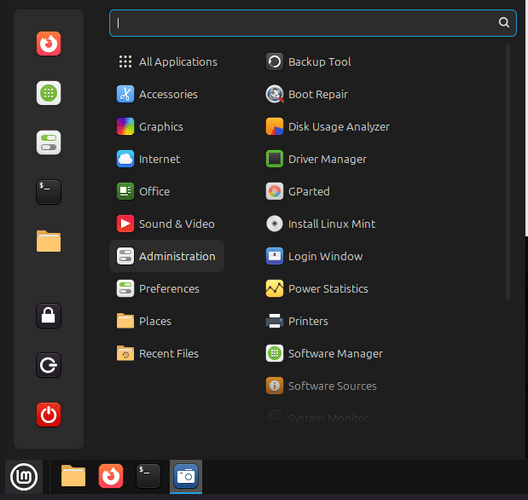Open Terminal from the taskbar panel
This screenshot has height=500, width=528.
tap(148, 476)
